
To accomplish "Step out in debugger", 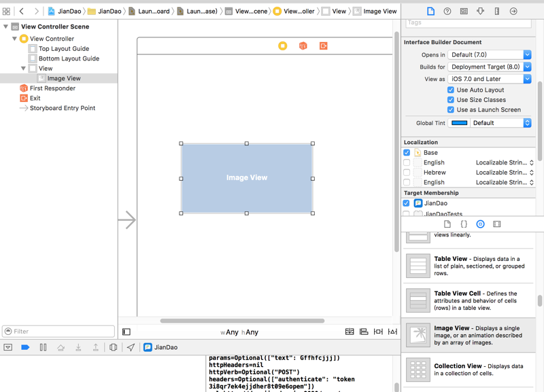I will (95, 347).
